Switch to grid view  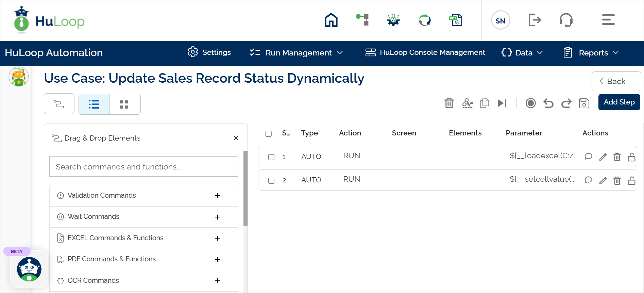124,104
